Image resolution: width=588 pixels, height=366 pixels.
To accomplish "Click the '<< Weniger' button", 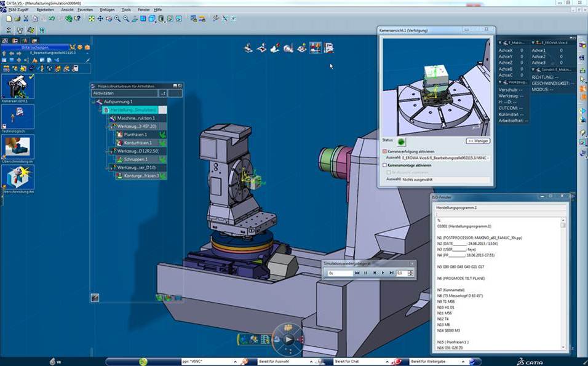I will [478, 140].
